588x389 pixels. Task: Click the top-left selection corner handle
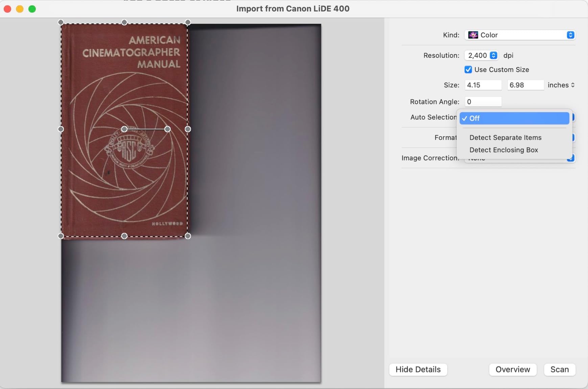point(61,22)
